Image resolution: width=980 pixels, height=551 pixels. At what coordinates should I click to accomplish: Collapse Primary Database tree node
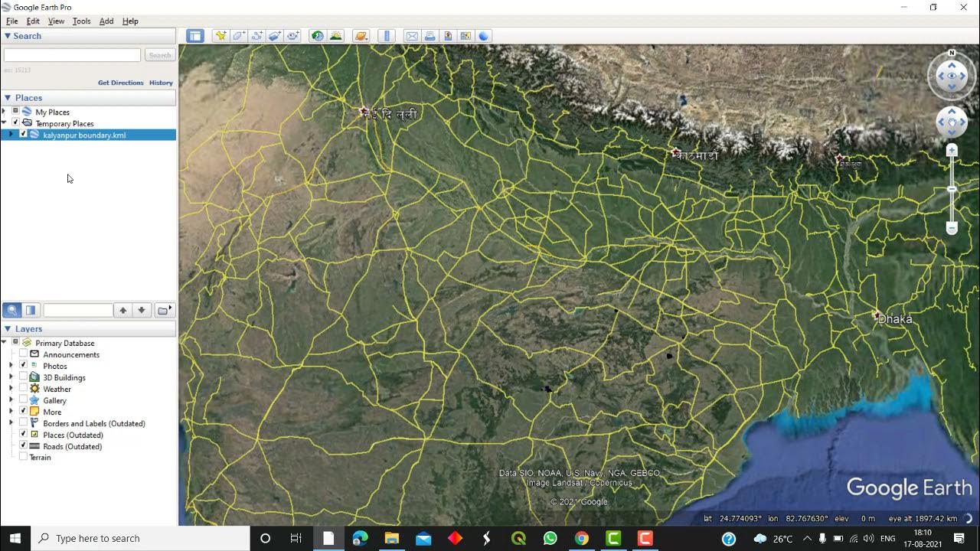pyautogui.click(x=4, y=343)
